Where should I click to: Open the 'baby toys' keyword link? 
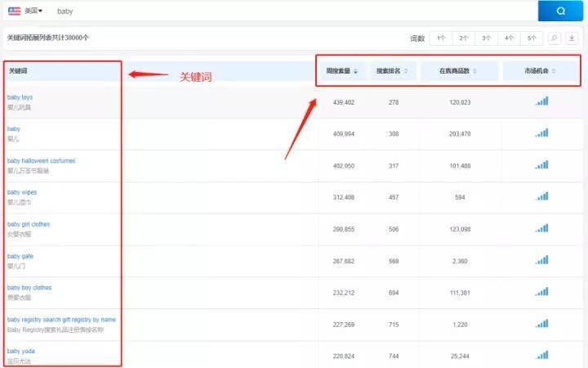[x=20, y=97]
